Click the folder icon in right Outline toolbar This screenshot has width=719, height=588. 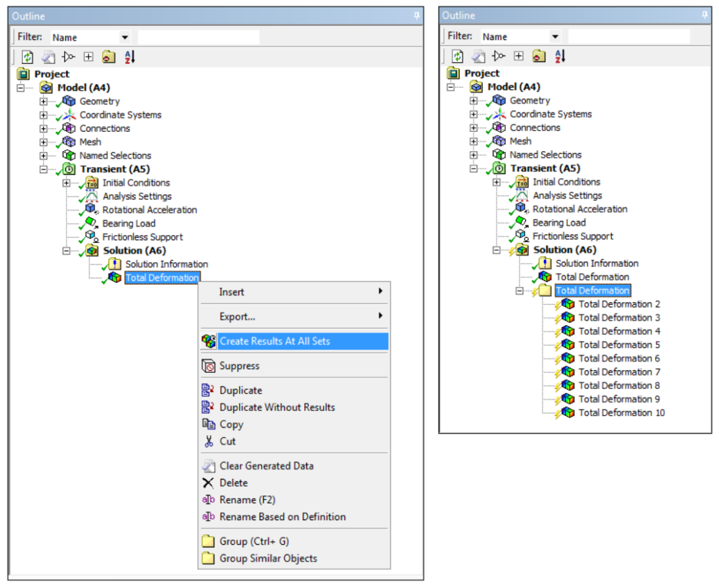click(x=539, y=57)
